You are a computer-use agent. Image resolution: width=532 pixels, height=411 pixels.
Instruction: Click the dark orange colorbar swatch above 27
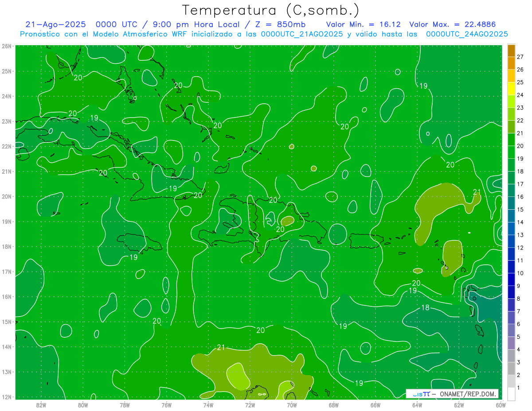511,50
